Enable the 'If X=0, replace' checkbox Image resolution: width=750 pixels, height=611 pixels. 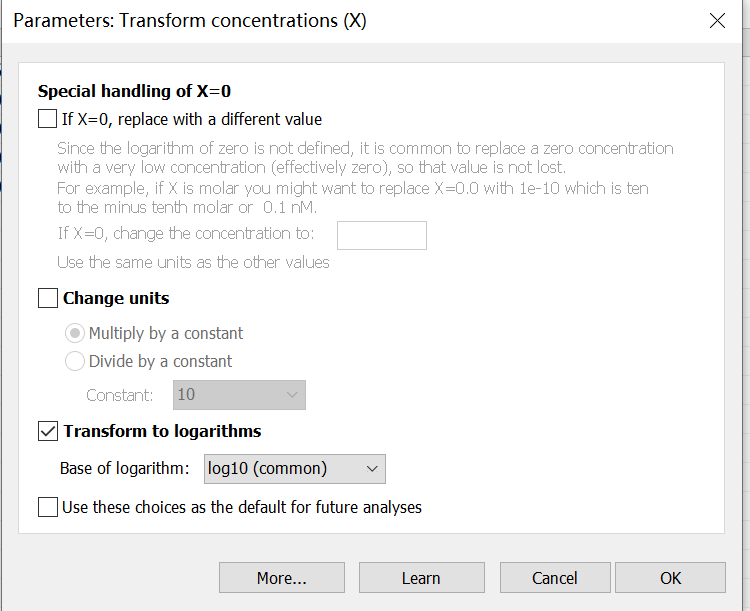(48, 119)
